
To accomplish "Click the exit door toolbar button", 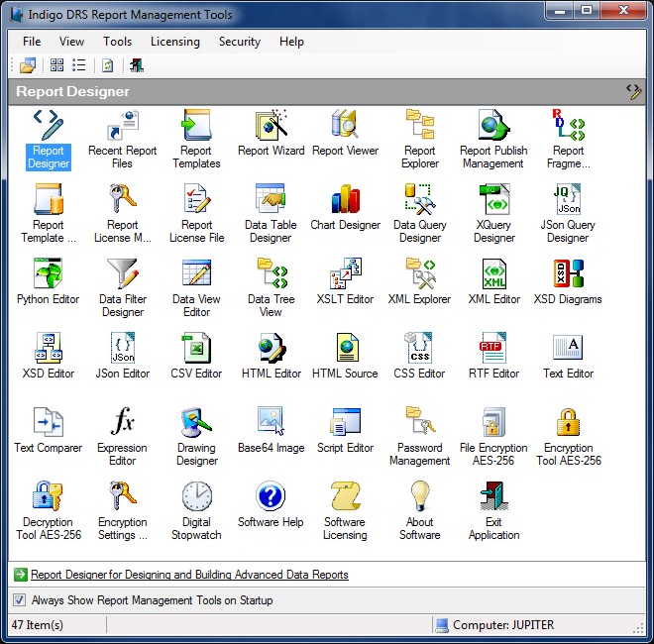I will click(137, 65).
